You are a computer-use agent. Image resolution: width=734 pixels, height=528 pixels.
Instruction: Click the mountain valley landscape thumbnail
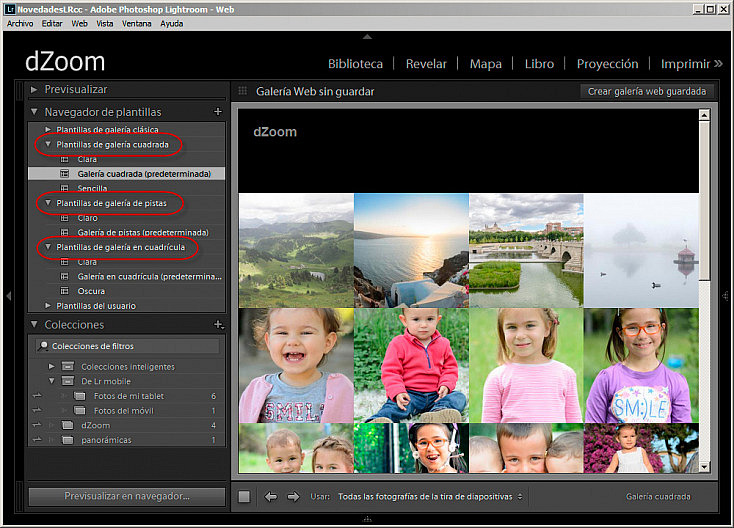click(296, 250)
